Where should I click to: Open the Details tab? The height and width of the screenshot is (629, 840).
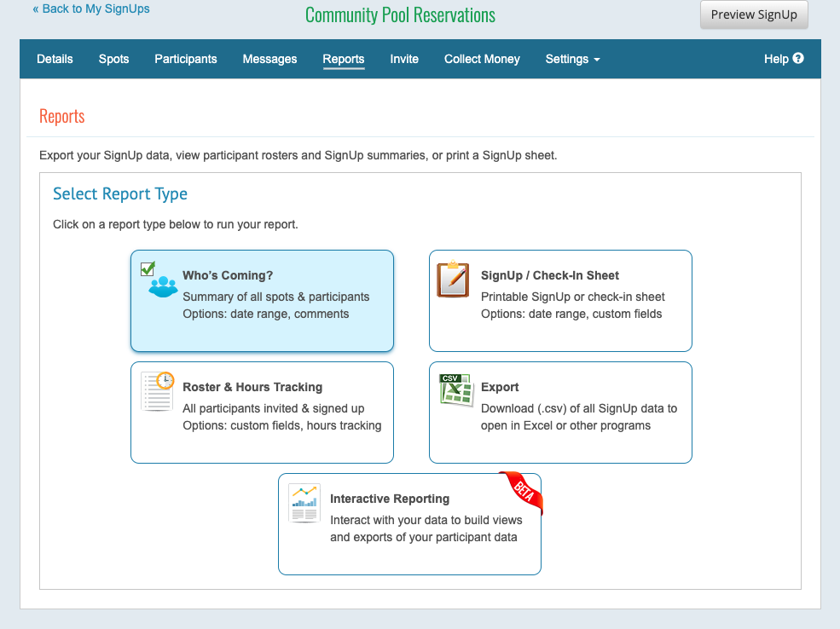(x=55, y=59)
